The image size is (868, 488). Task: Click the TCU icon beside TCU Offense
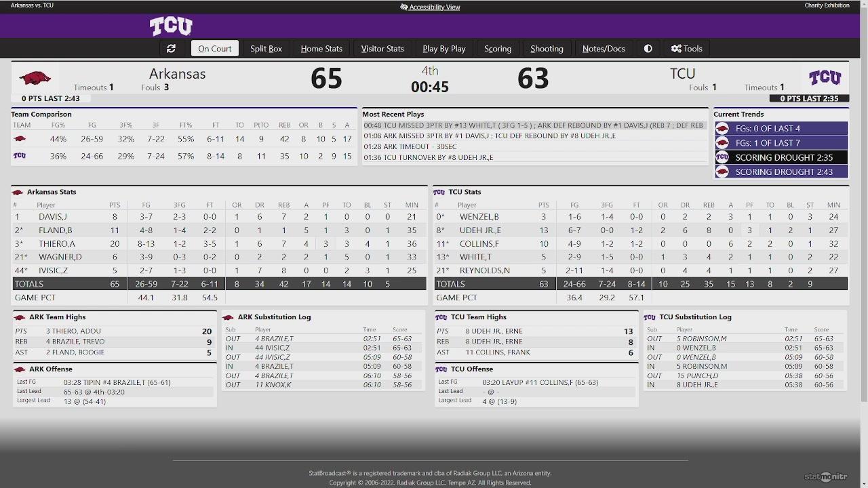[441, 369]
